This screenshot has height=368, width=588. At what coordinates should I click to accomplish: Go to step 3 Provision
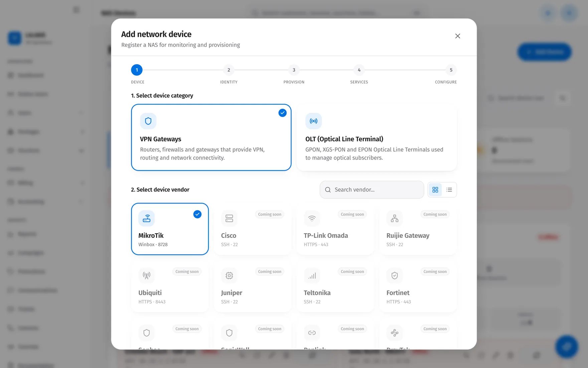[x=294, y=70]
